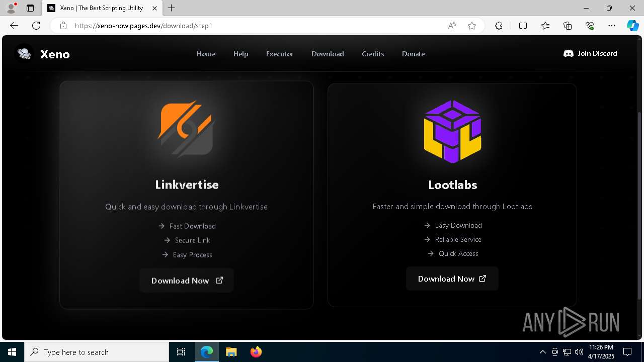
Task: Click the arrow icon beside Fast Download
Action: (162, 226)
